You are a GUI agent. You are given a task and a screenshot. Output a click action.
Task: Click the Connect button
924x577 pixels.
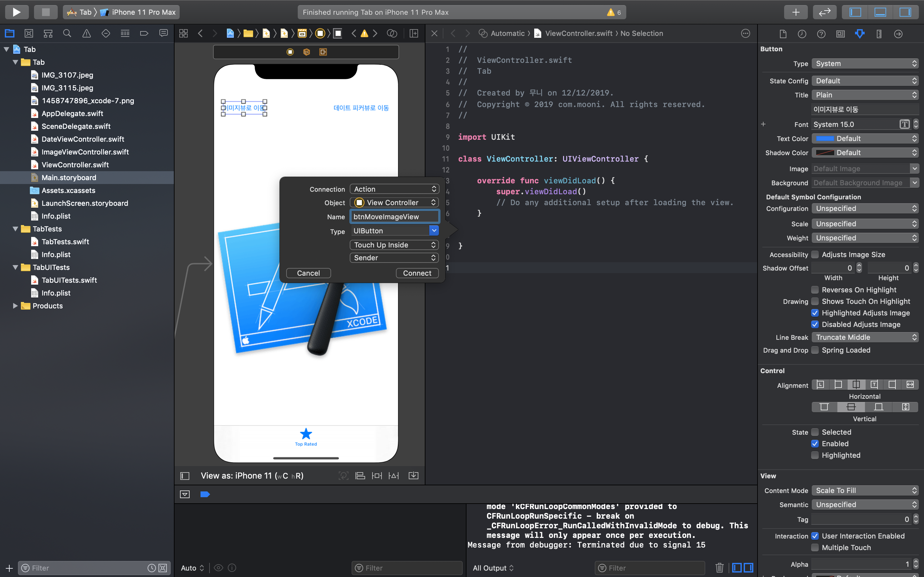tap(417, 273)
